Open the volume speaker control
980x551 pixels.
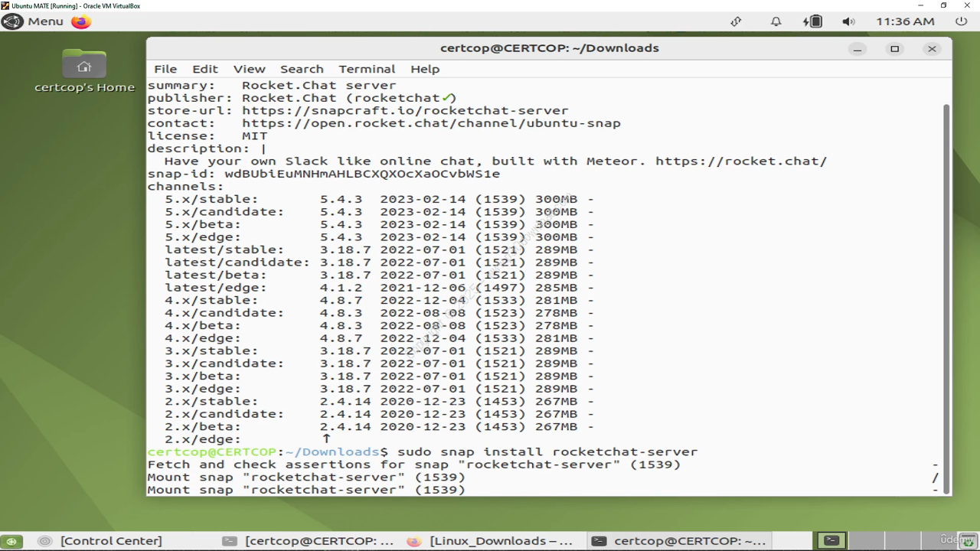click(848, 21)
